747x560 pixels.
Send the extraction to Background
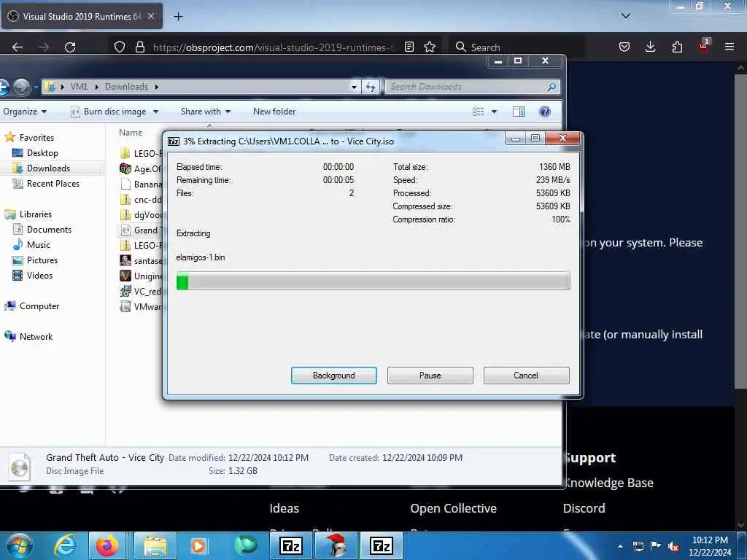click(x=333, y=376)
